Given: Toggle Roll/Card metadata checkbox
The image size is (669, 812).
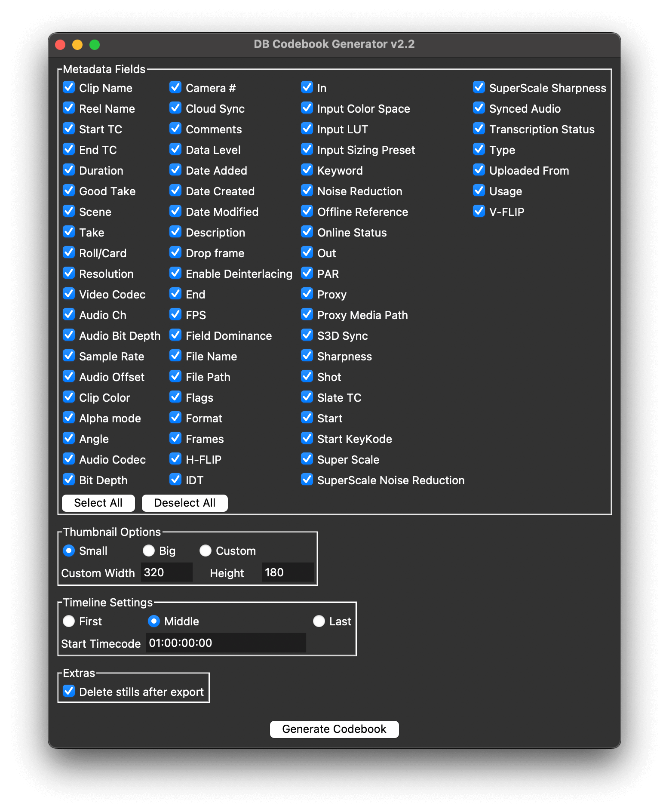Looking at the screenshot, I should pyautogui.click(x=69, y=252).
